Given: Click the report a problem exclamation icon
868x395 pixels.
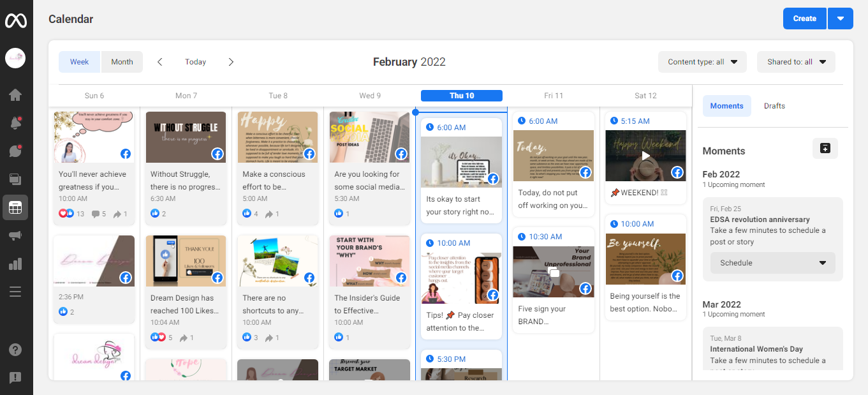Looking at the screenshot, I should 15,378.
